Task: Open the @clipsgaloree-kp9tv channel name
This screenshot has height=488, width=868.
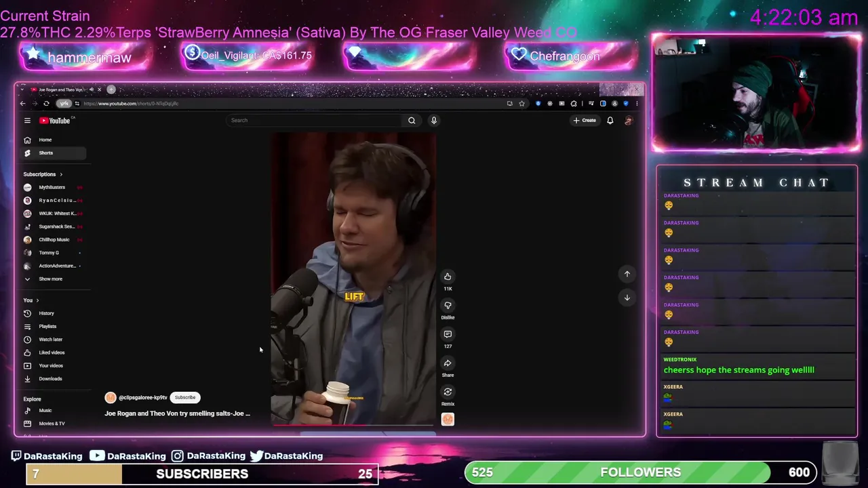Action: click(x=143, y=398)
